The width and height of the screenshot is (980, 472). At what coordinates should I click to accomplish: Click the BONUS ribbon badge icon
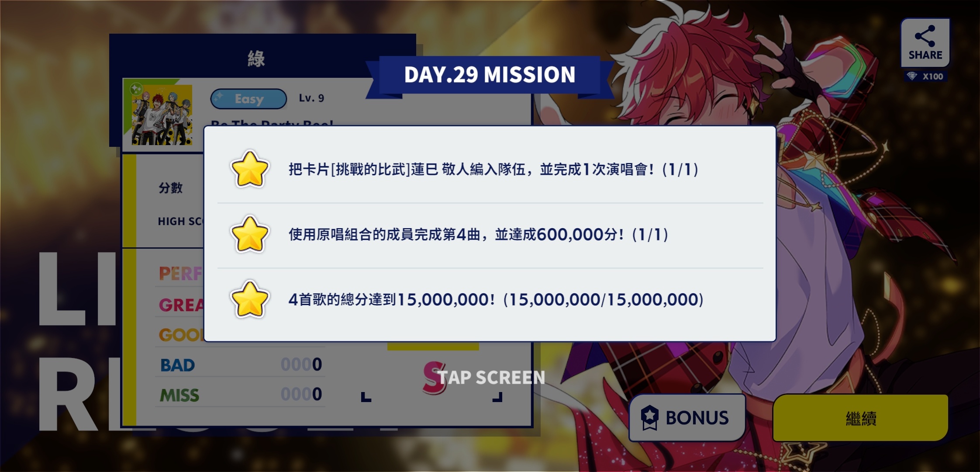click(x=649, y=418)
